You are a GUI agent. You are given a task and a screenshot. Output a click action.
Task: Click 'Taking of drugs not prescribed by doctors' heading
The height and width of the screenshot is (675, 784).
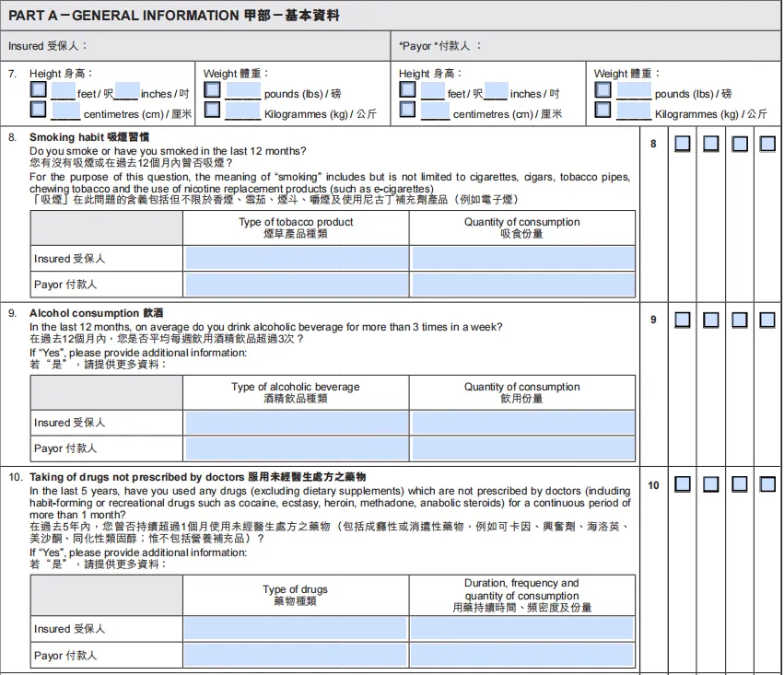(x=197, y=477)
